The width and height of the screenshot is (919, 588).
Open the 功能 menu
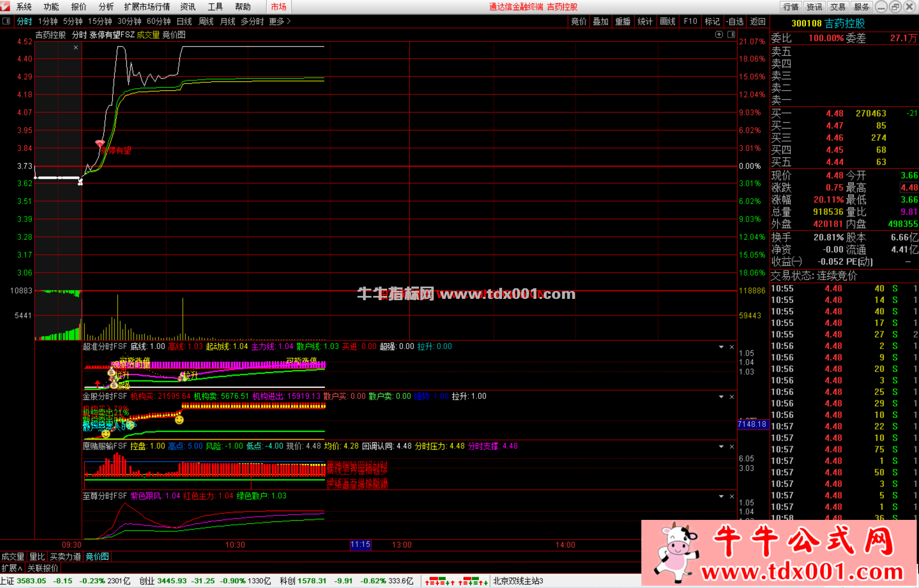[x=51, y=6]
